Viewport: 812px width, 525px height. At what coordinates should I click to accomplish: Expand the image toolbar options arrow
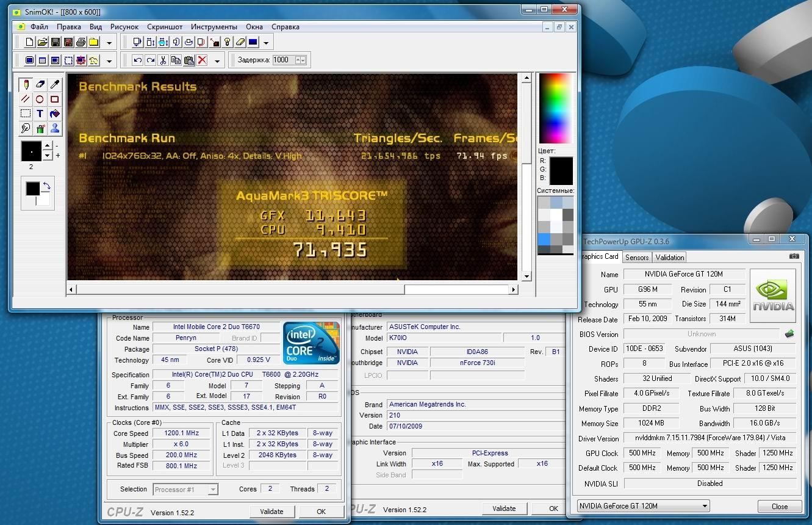coord(266,42)
